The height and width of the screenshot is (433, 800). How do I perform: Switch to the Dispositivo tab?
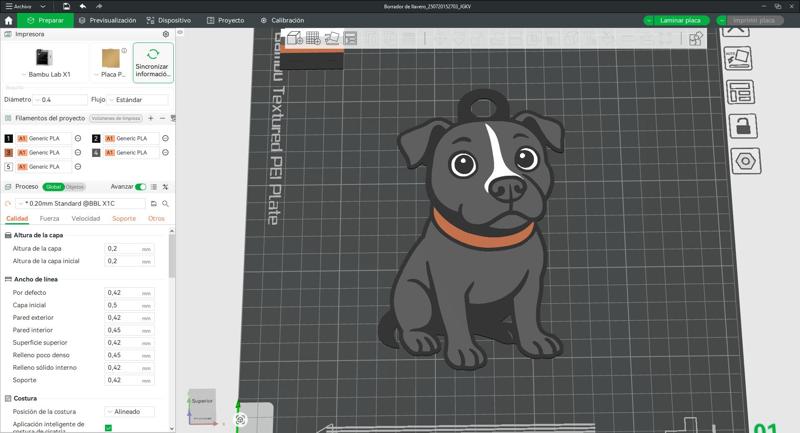point(168,20)
